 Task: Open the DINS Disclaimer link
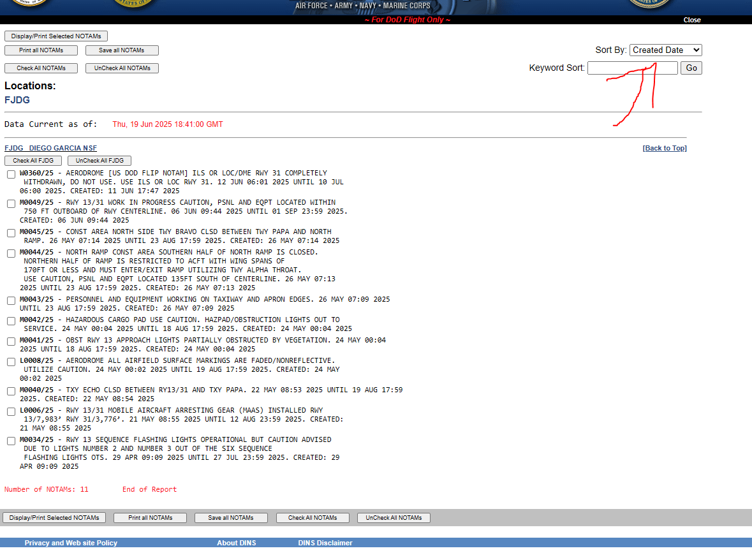tap(325, 543)
